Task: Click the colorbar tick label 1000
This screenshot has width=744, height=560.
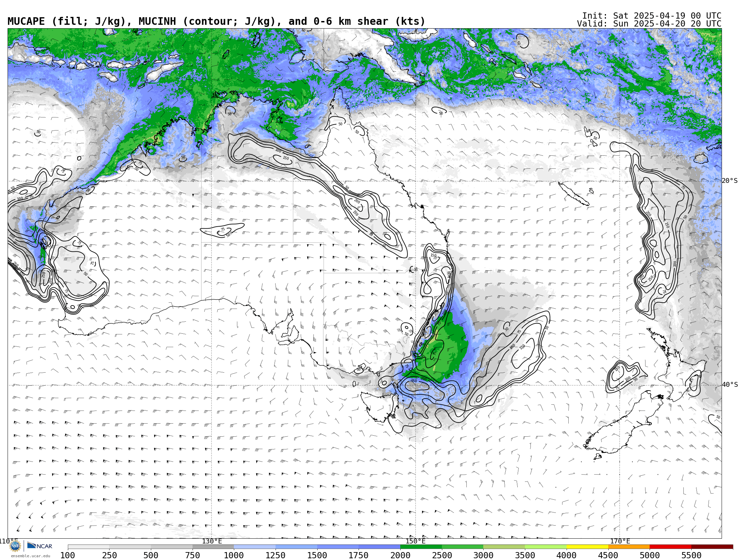Action: (x=234, y=556)
